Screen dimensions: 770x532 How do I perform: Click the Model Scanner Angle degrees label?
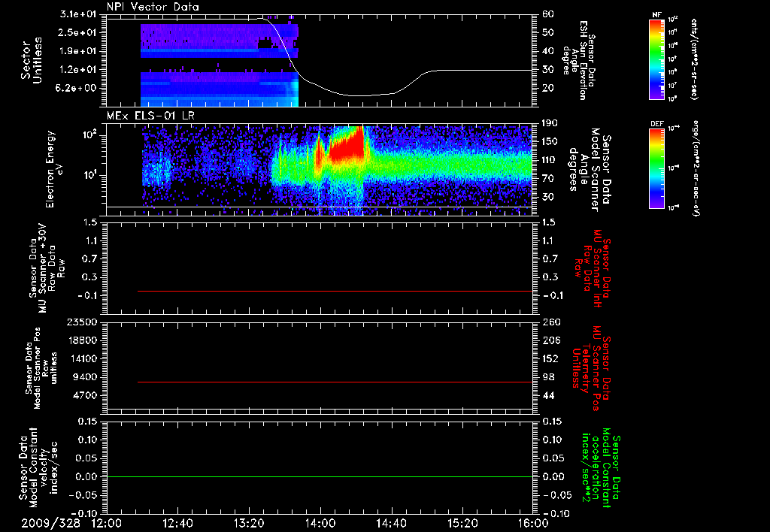(x=590, y=170)
